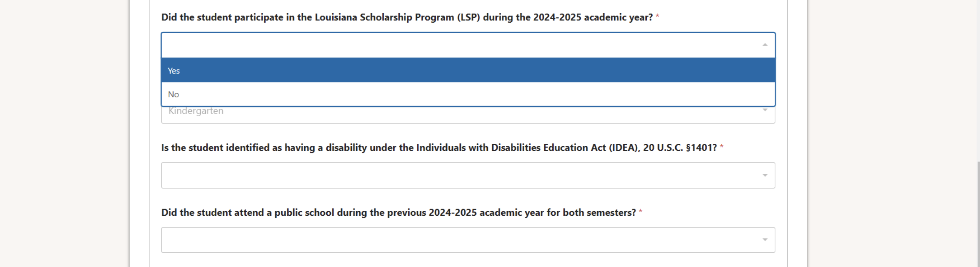This screenshot has height=267, width=980.
Task: Click the arrow on the public school dropdown
Action: (x=765, y=240)
